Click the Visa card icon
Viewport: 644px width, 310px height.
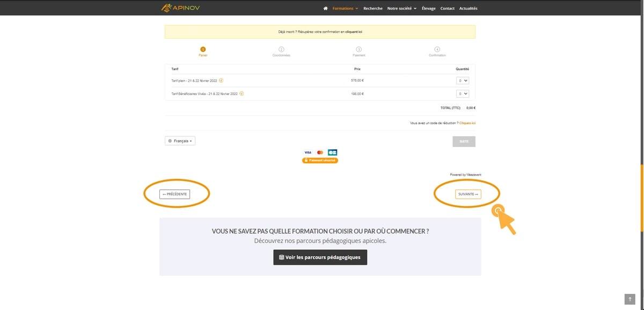[308, 153]
